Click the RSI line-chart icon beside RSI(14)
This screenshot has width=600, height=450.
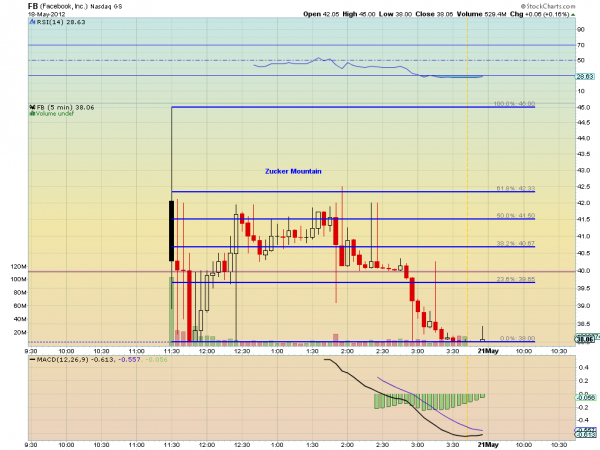click(33, 22)
